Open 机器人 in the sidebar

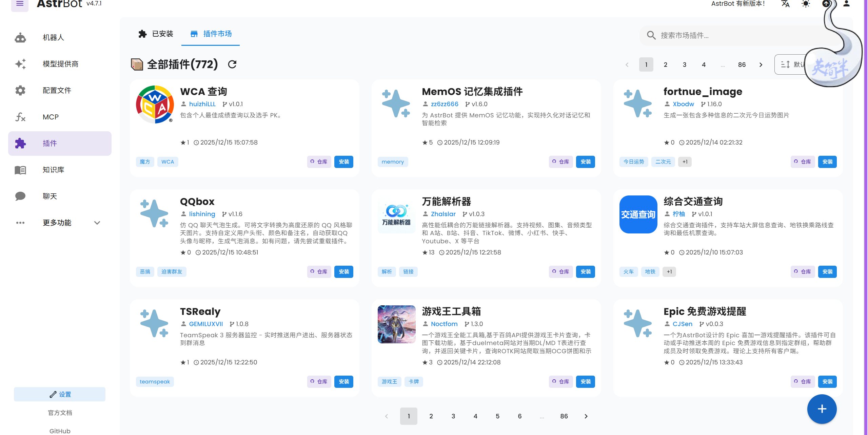pos(60,37)
